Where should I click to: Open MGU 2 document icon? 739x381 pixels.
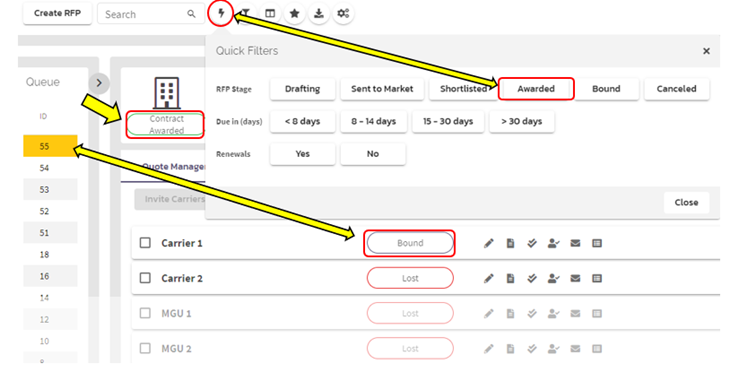click(x=510, y=349)
